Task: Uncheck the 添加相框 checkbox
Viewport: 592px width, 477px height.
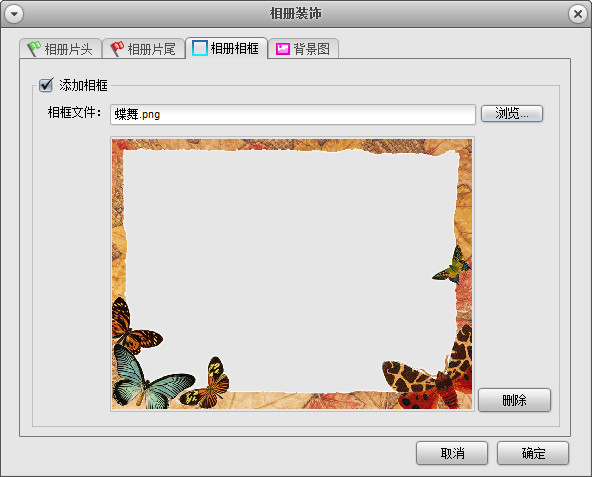Action: (x=46, y=85)
